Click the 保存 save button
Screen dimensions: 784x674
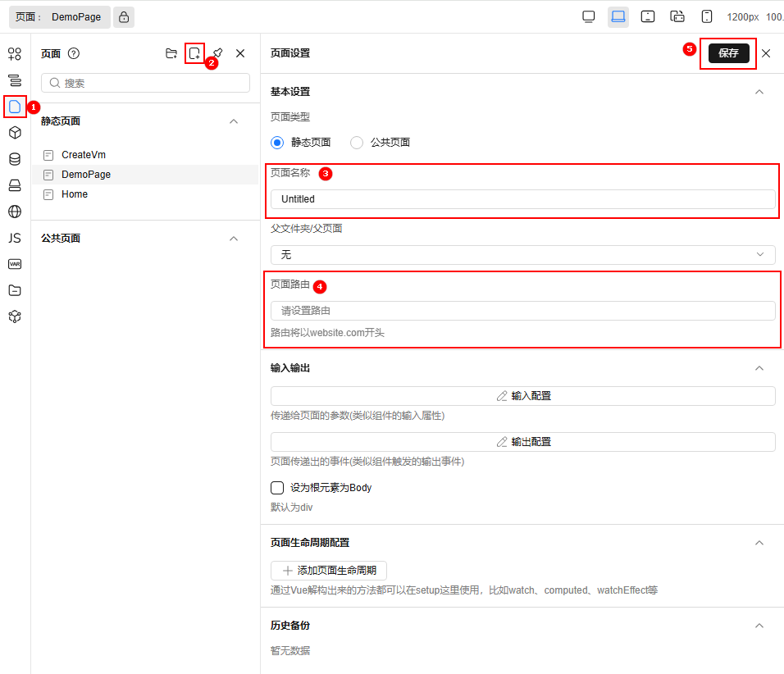click(x=727, y=52)
